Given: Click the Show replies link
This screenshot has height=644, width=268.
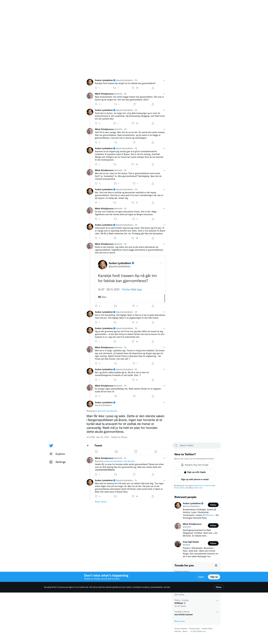Looking at the screenshot, I should click(x=101, y=502).
